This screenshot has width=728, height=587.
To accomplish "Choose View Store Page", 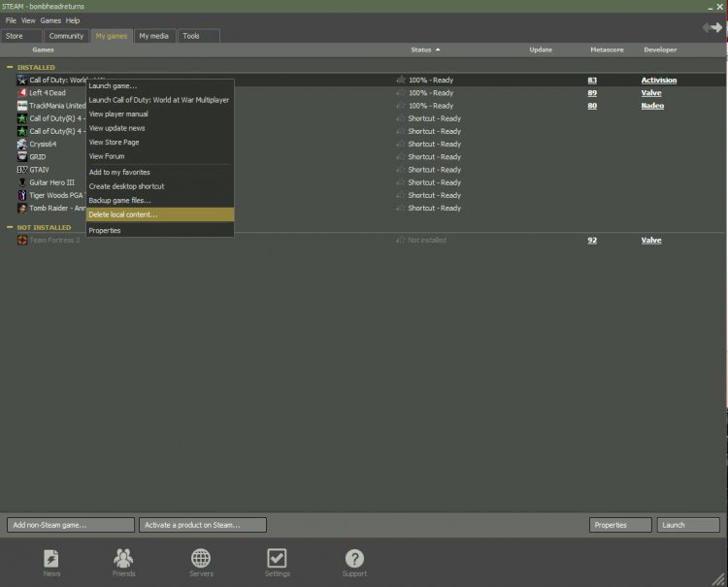I will click(x=160, y=142).
